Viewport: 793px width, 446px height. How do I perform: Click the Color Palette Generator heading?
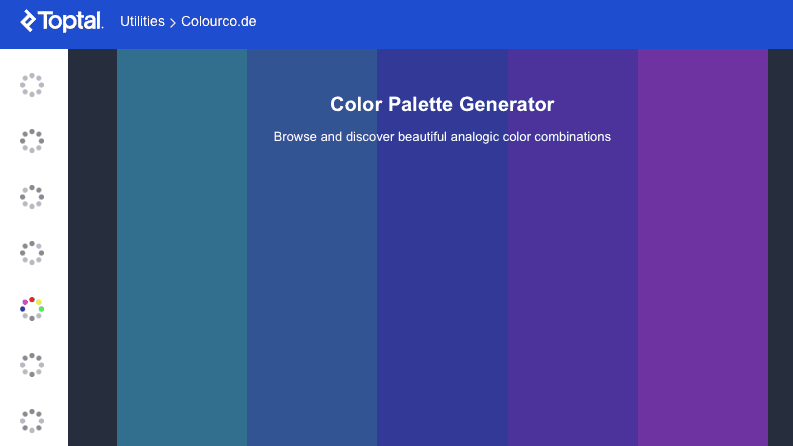[442, 104]
